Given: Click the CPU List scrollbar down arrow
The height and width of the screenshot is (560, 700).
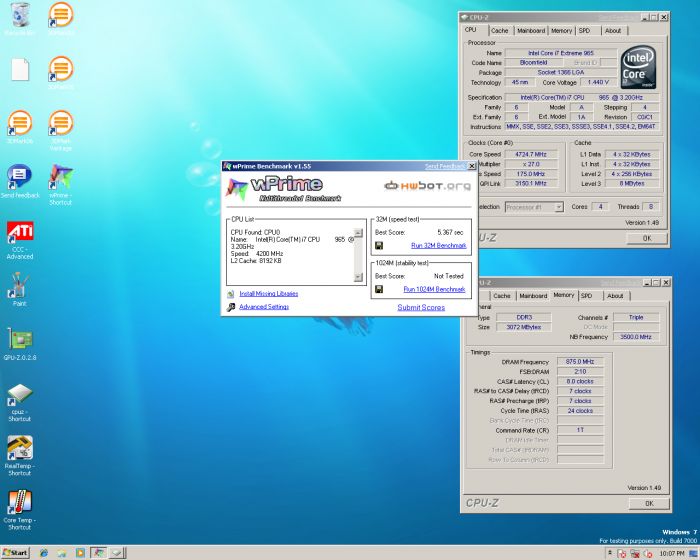Looking at the screenshot, I should 358,277.
